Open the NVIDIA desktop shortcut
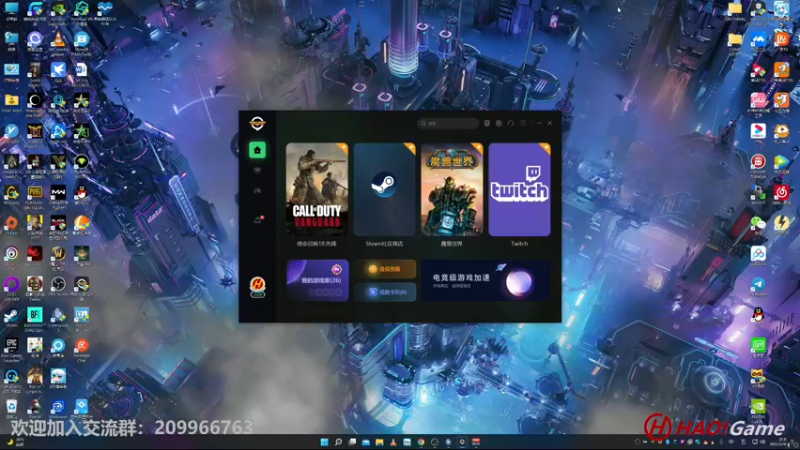The width and height of the screenshot is (800, 450). coord(758,410)
